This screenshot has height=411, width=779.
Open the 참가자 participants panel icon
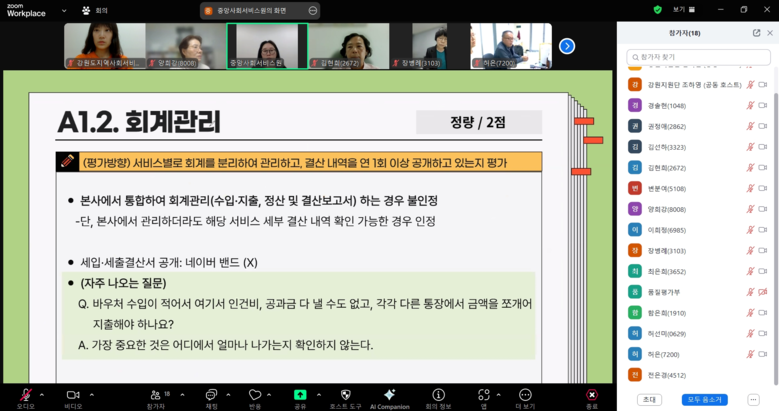(155, 394)
